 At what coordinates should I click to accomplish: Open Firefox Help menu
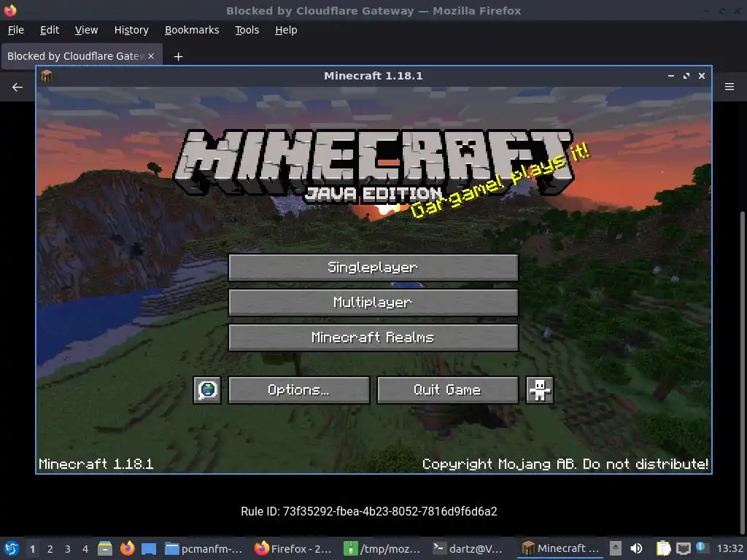click(286, 30)
